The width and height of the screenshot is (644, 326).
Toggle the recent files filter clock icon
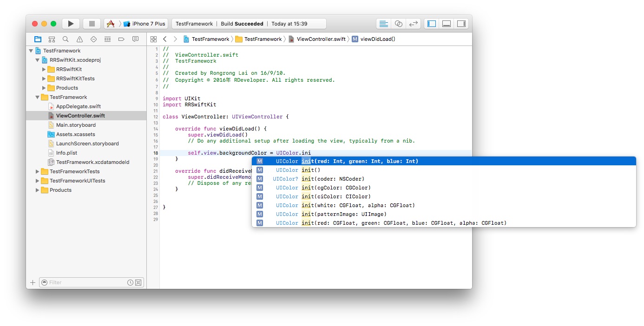click(131, 282)
